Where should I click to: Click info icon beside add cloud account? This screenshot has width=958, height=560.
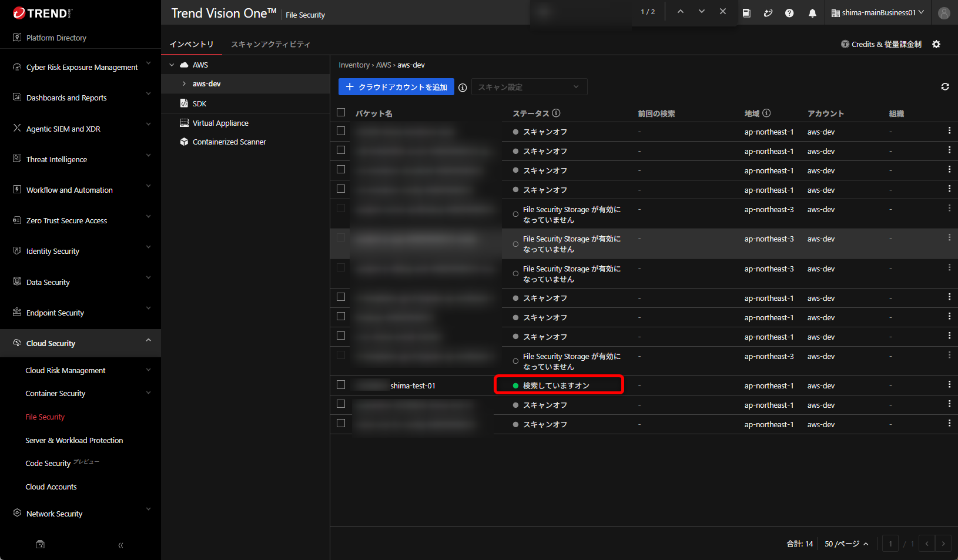(x=463, y=88)
